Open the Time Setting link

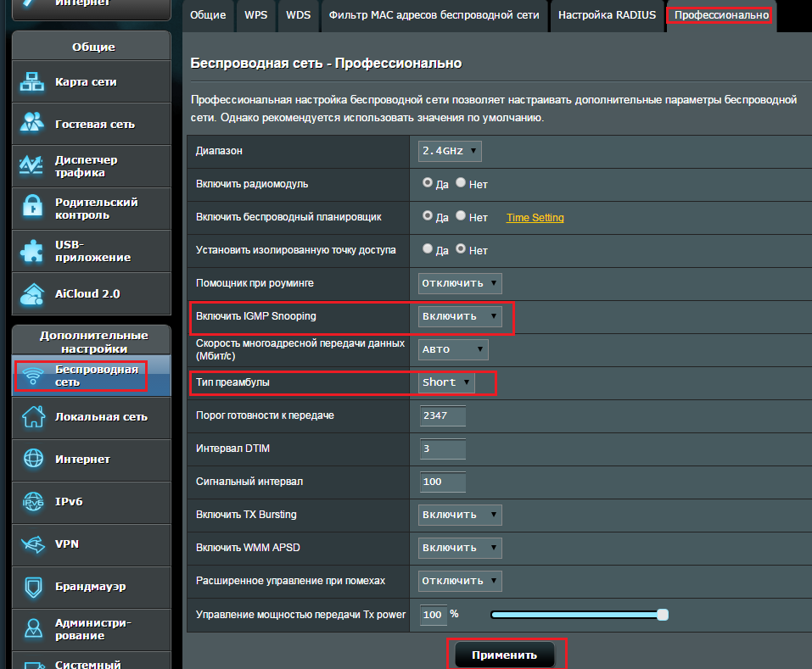pos(535,218)
